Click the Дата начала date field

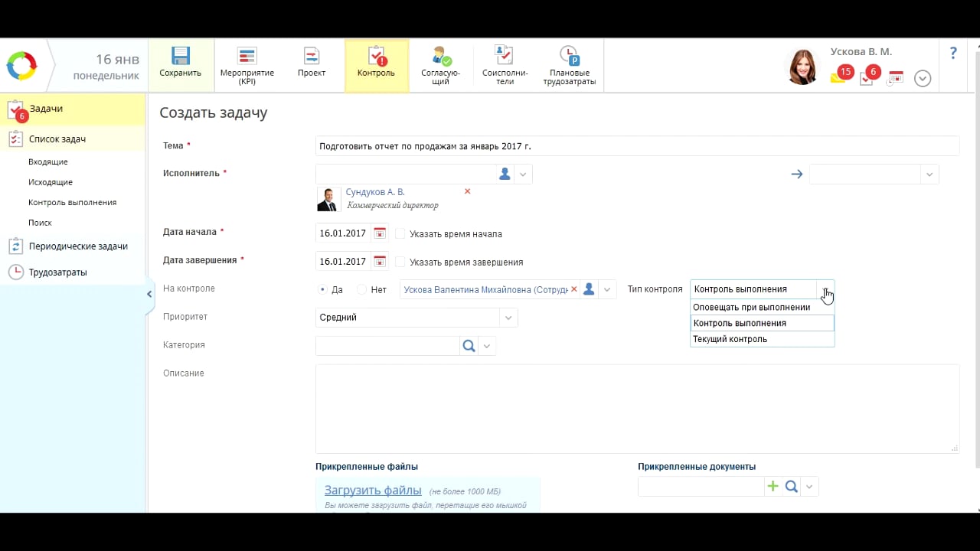[x=343, y=233]
